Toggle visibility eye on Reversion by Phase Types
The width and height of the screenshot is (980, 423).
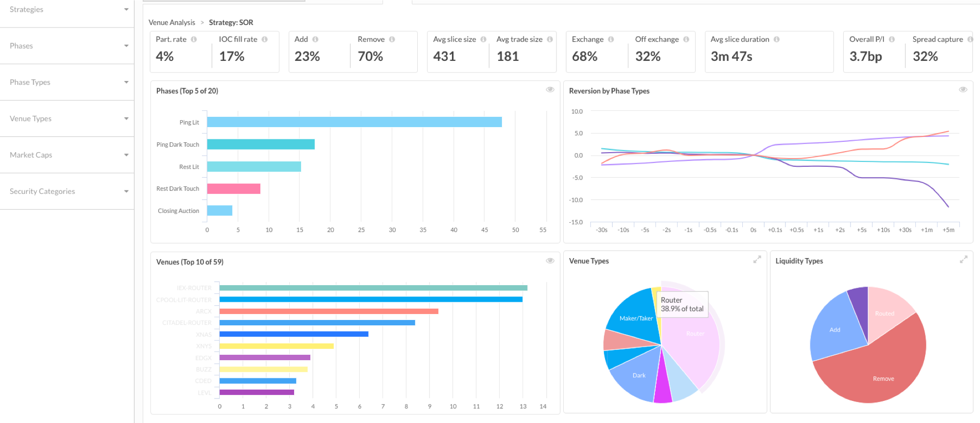(963, 89)
